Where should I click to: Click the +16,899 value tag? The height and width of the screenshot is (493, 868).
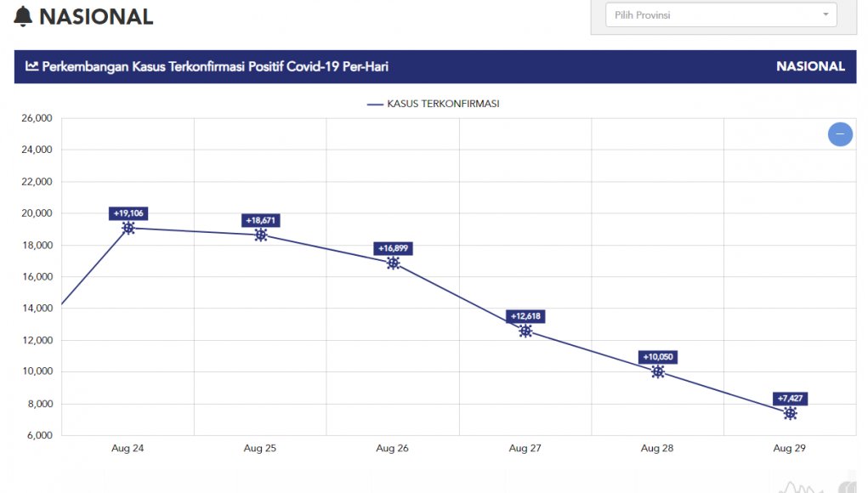pyautogui.click(x=393, y=248)
